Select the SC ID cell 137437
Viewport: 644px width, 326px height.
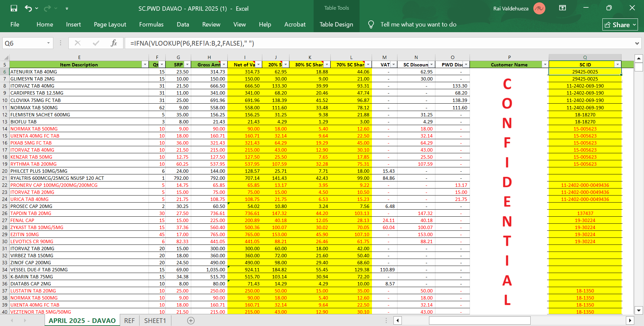click(585, 213)
